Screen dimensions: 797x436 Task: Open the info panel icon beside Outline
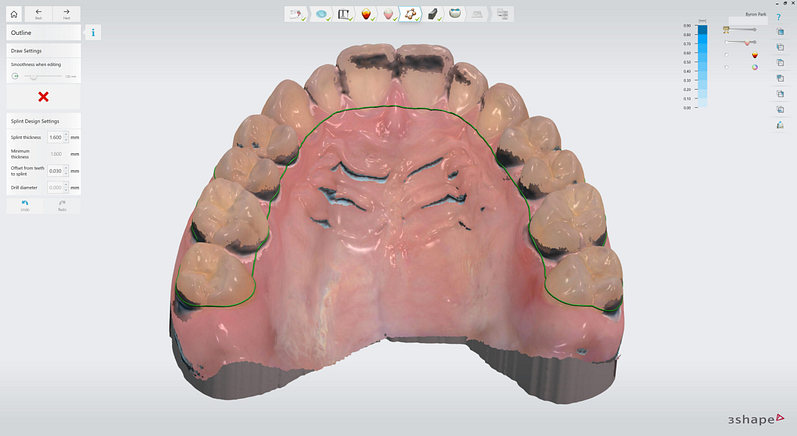(x=93, y=33)
